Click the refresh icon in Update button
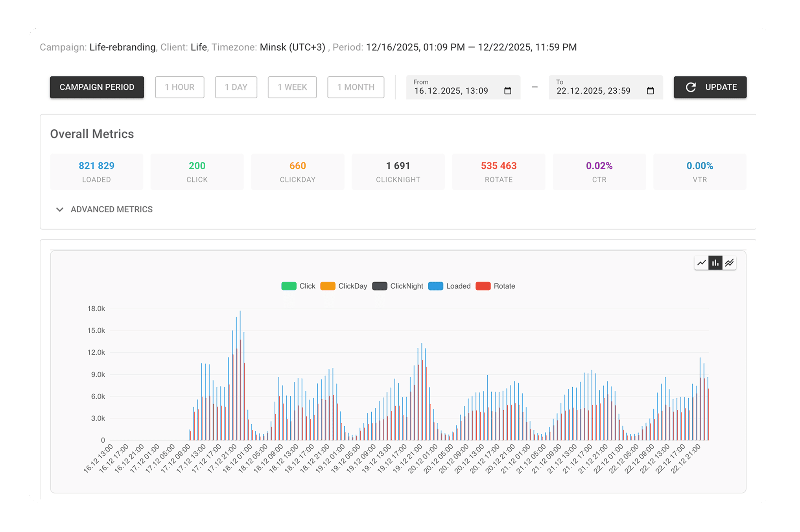The width and height of the screenshot is (800, 532). click(x=691, y=87)
